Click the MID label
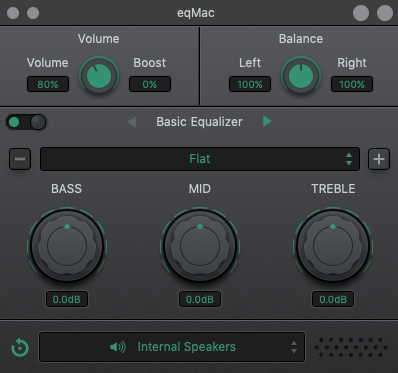This screenshot has width=398, height=373. click(x=200, y=189)
